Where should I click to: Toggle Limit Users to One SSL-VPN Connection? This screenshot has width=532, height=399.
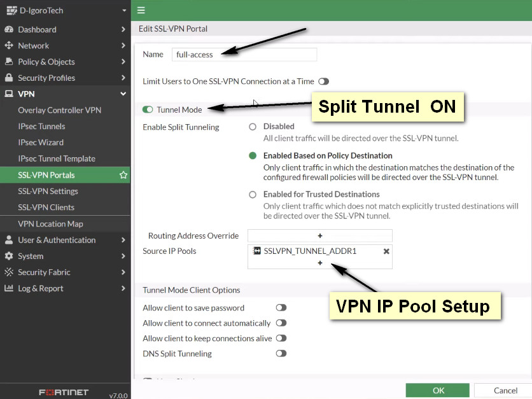pos(324,81)
